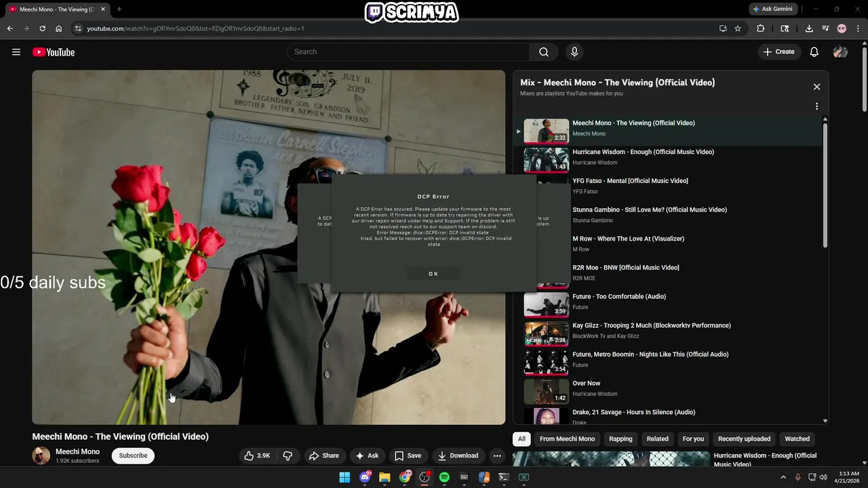Screen dimensions: 868x488
Task: Install app icon in address bar
Action: (723, 28)
